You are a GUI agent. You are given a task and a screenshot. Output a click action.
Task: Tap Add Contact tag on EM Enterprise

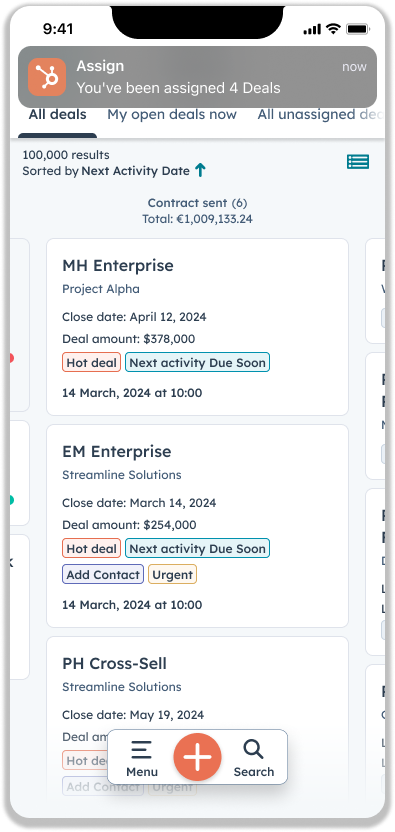pos(103,575)
